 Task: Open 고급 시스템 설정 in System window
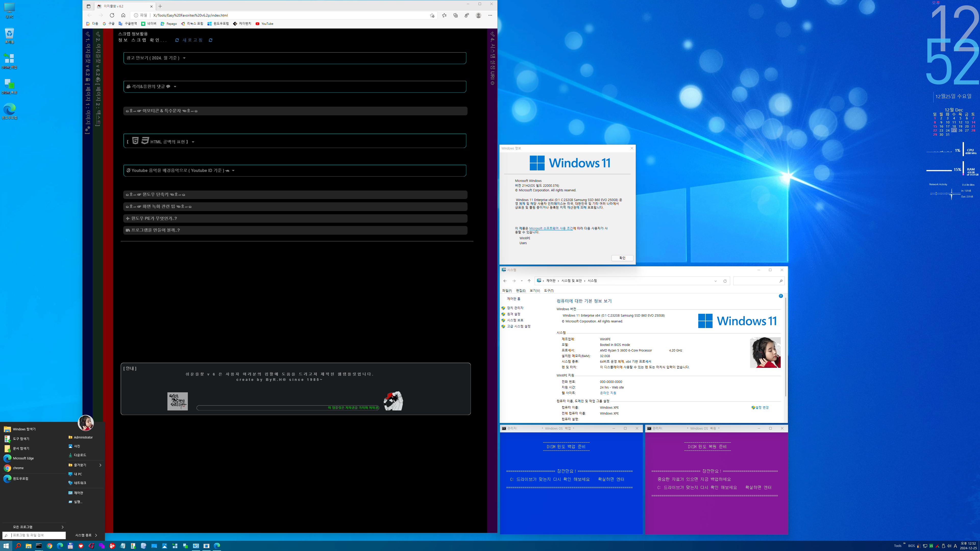tap(519, 326)
